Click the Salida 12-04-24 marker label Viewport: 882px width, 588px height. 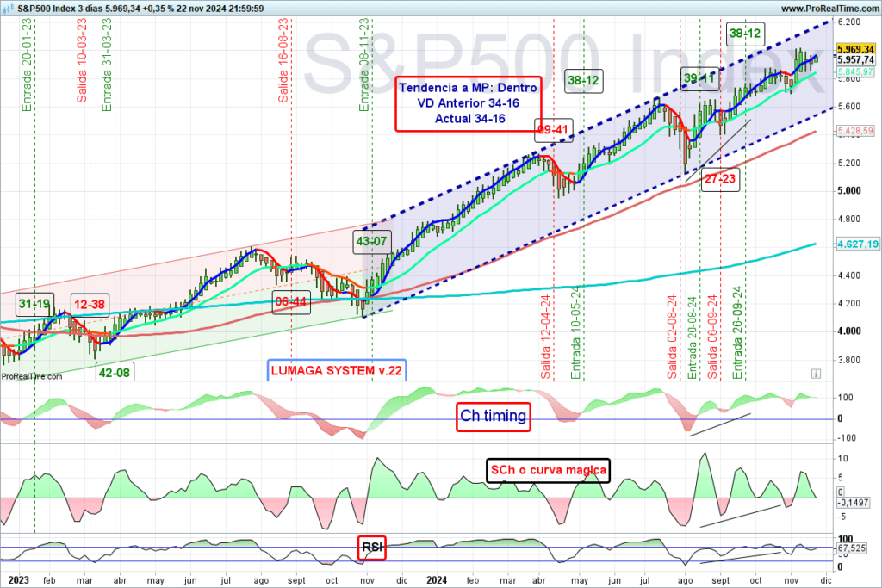click(x=545, y=337)
